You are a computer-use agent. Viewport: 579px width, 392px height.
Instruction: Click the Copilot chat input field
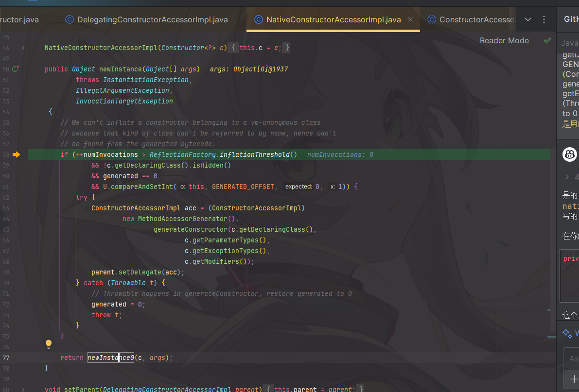tap(571, 358)
